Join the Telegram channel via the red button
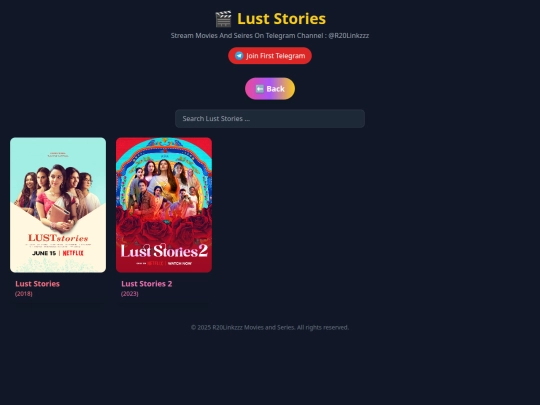 [270, 56]
